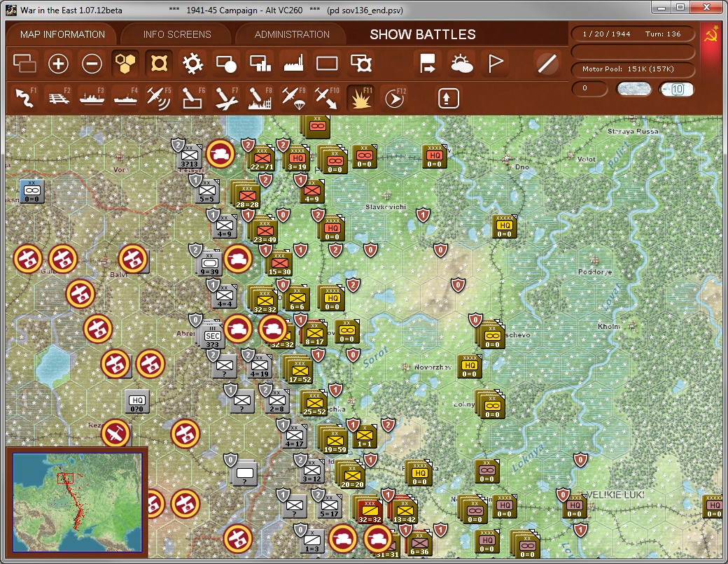Select the yellow unit stack labeled 25=52
728x564 pixels.
point(314,404)
